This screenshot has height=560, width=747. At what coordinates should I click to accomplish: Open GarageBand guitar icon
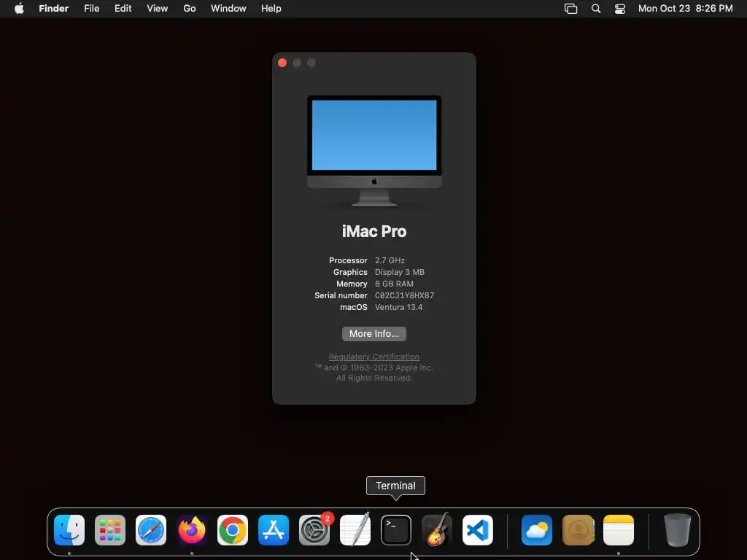pyautogui.click(x=437, y=529)
